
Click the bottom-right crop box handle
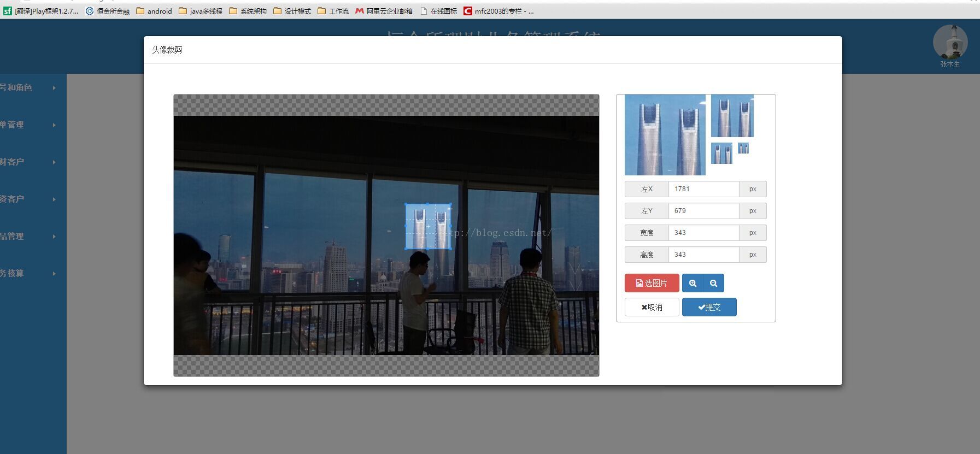450,249
